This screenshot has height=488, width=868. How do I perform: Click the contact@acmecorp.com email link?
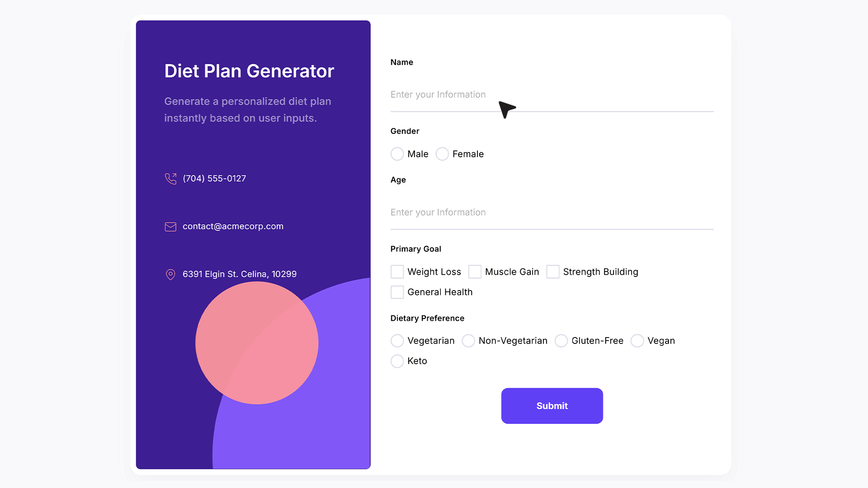[233, 226]
